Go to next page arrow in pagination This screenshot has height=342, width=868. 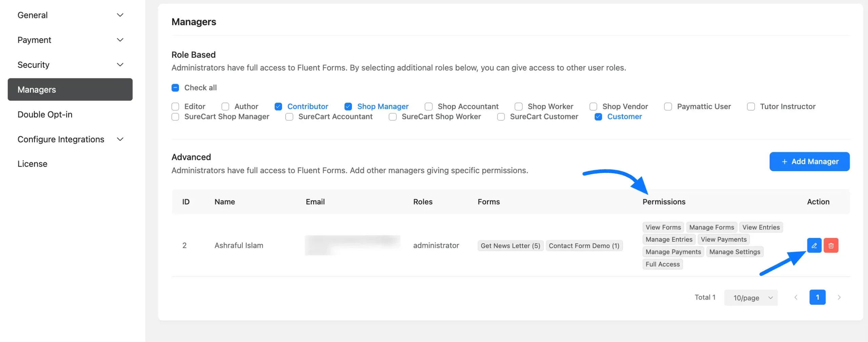coord(839,297)
